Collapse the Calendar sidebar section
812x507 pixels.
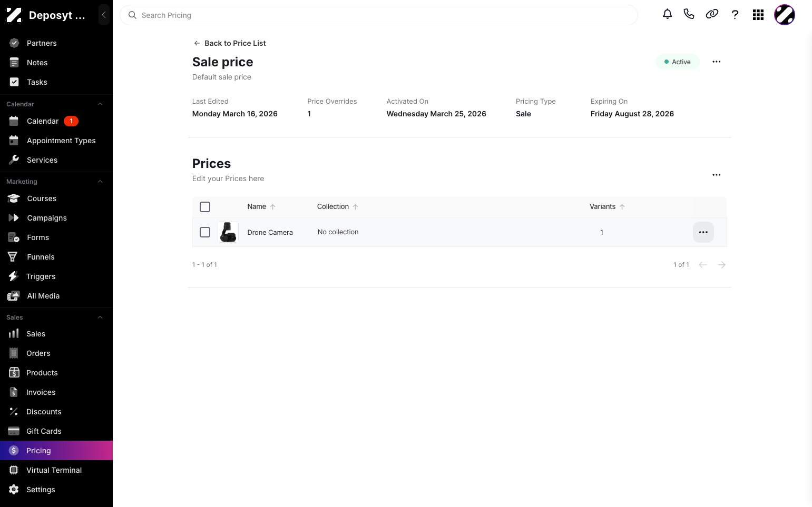tap(100, 104)
